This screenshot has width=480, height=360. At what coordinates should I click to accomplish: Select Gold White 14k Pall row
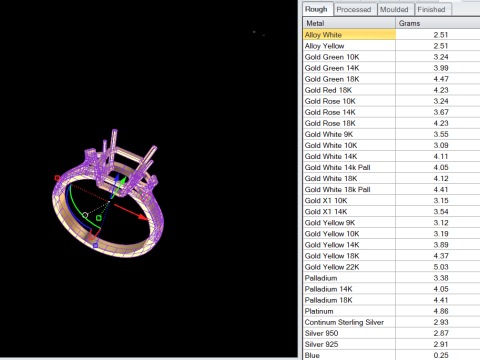[391, 167]
